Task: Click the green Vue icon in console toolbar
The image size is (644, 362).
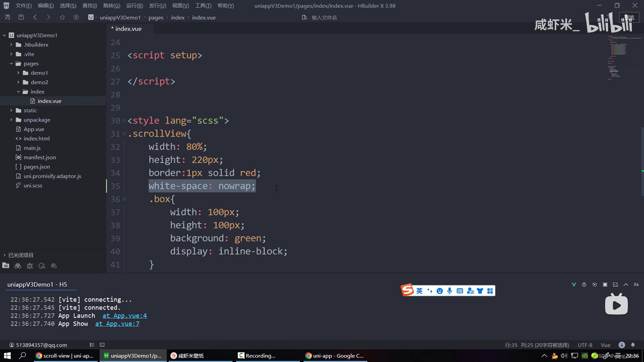Action: 574,284
